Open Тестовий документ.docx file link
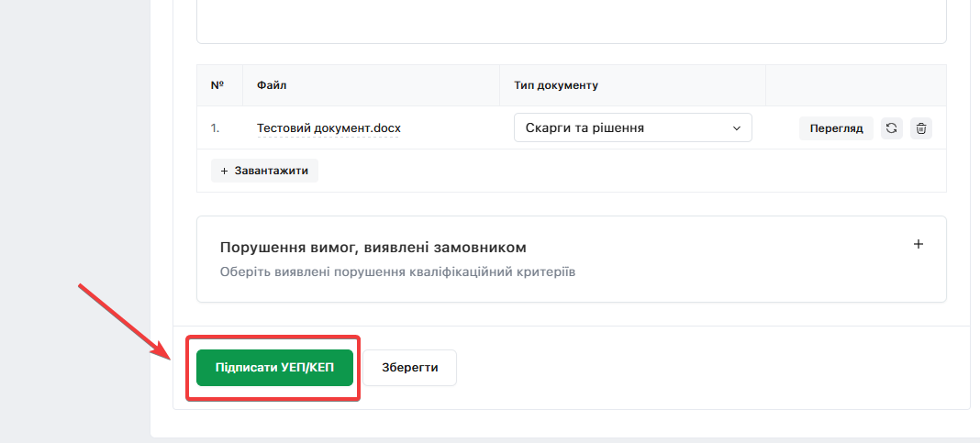This screenshot has width=980, height=443. (x=329, y=128)
